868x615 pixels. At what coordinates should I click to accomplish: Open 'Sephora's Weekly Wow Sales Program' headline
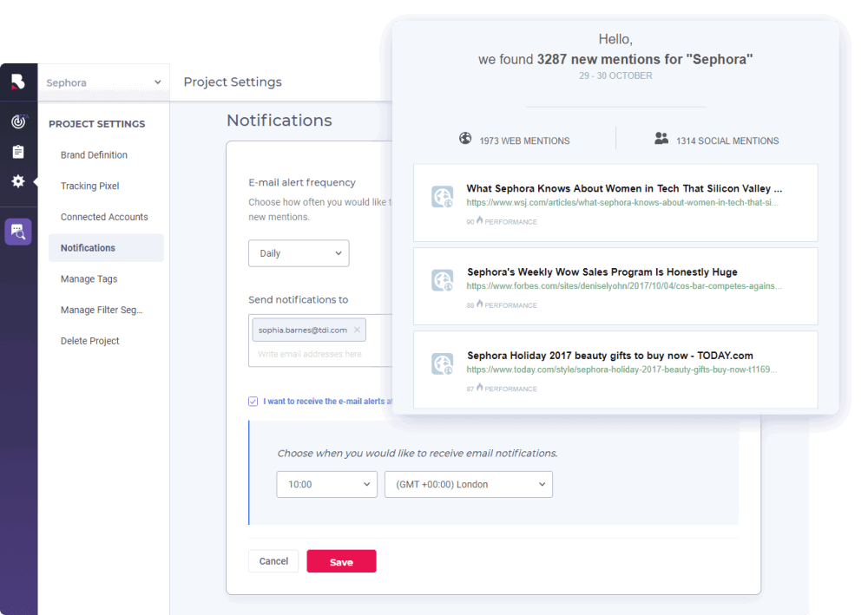[x=602, y=272]
